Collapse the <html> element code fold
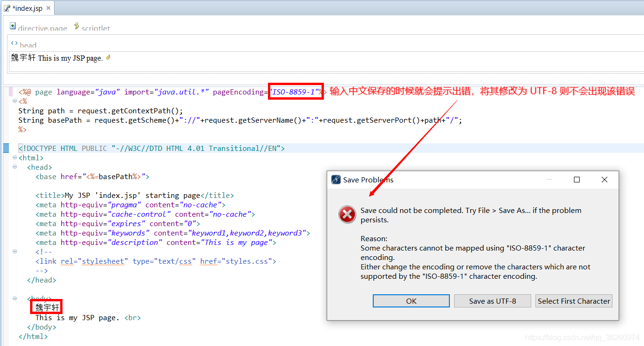 tap(14, 157)
